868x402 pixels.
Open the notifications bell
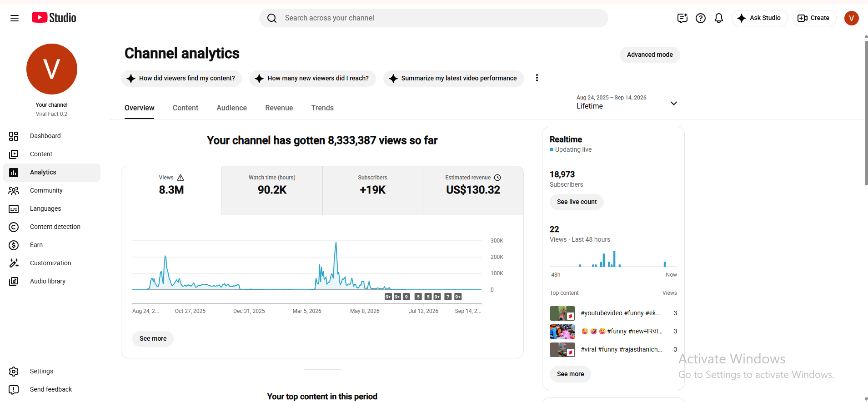point(719,18)
